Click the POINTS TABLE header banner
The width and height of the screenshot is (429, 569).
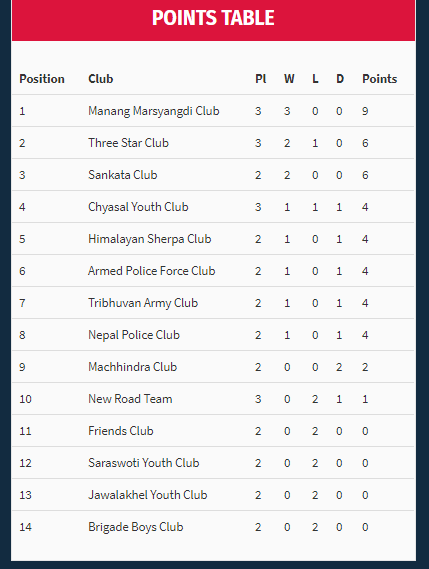point(213,19)
